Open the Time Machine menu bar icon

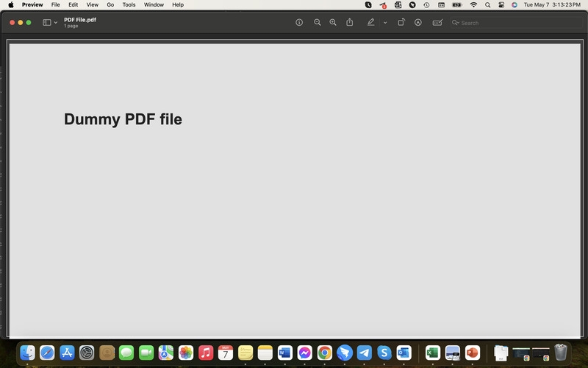point(426,5)
